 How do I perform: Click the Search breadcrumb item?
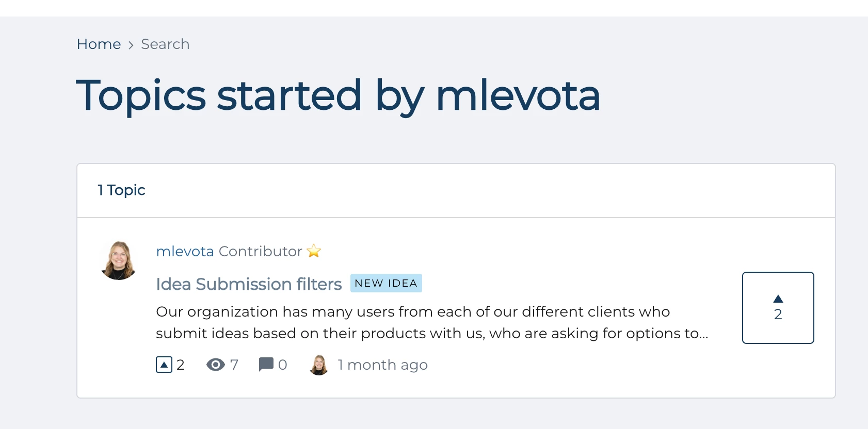165,44
